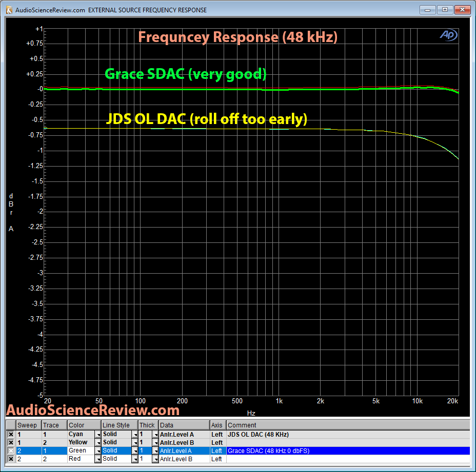Click 'Anlr.Level B' data cell in Yellow row
Image resolution: width=476 pixels, height=472 pixels.
[184, 443]
